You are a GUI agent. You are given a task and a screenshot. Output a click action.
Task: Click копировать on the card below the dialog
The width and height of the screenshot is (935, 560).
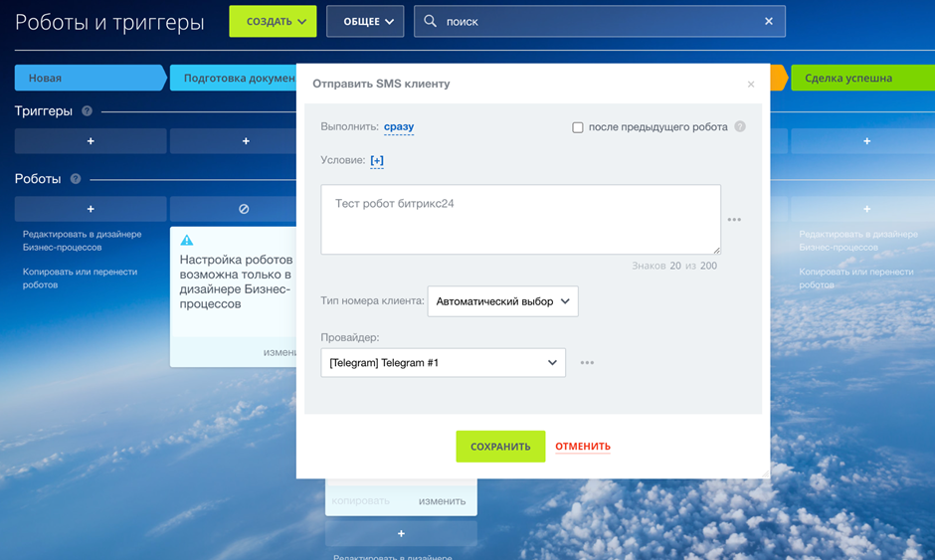click(360, 501)
